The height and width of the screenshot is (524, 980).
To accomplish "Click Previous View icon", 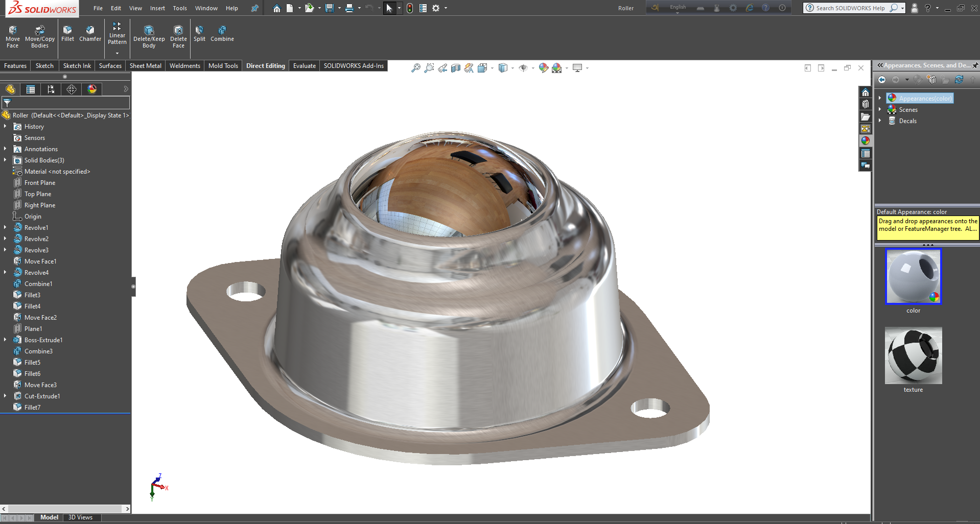I will tap(442, 68).
